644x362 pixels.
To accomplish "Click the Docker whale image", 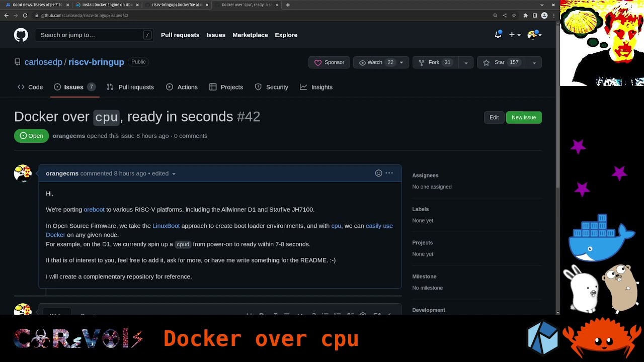I will 601,238.
